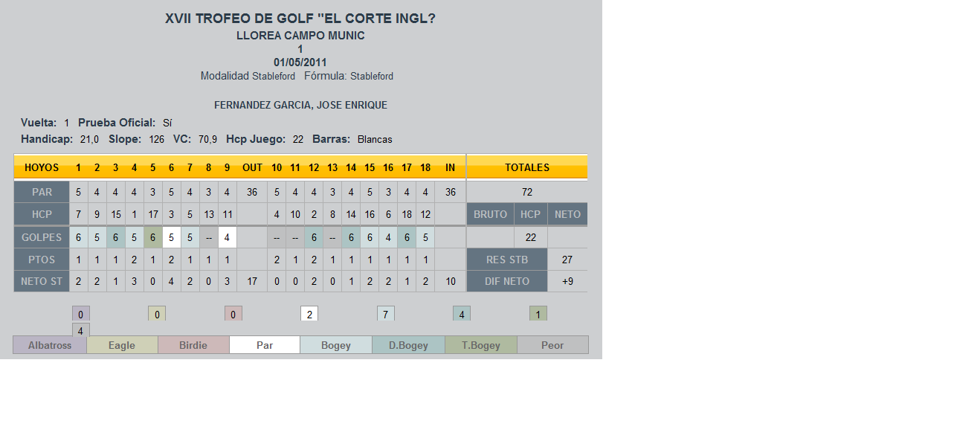Viewport: 980px width, 444px height.
Task: Click the Birdie legend swatch
Action: point(193,345)
